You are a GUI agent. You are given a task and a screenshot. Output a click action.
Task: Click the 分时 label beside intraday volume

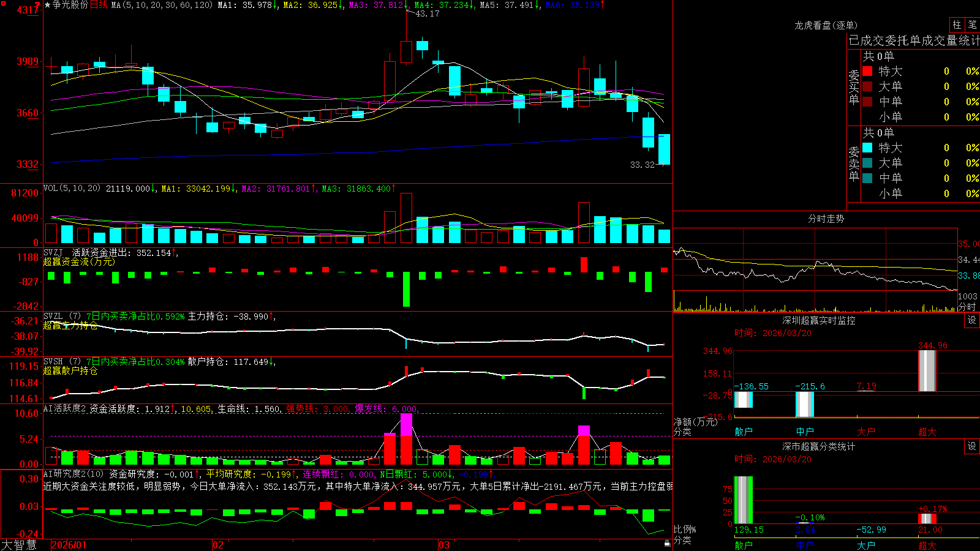967,307
